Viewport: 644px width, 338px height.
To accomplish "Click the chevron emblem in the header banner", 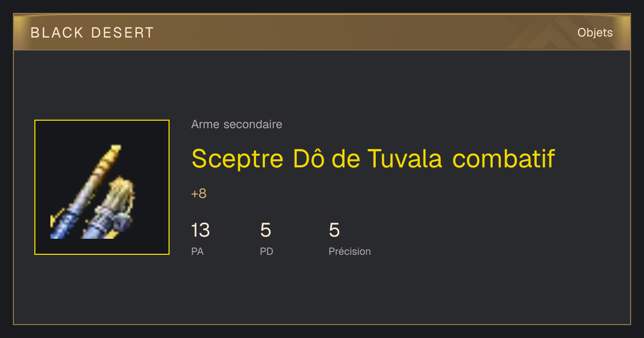I will (x=558, y=33).
